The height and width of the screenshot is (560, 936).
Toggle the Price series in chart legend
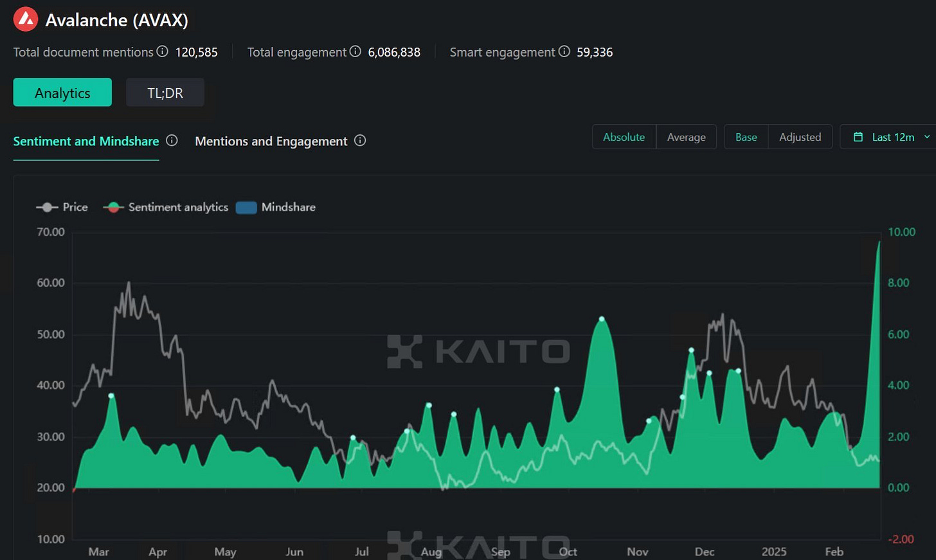coord(62,207)
